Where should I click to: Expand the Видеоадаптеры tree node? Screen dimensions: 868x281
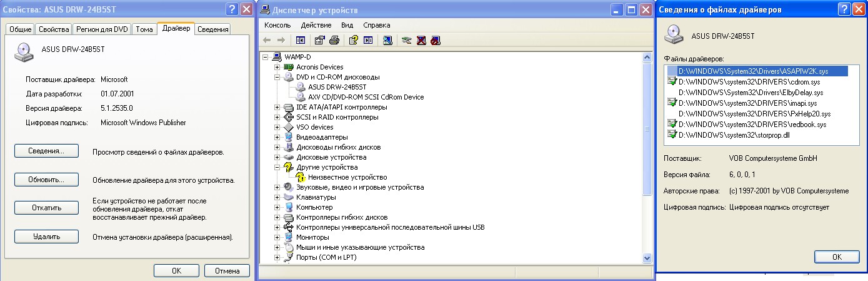277,137
